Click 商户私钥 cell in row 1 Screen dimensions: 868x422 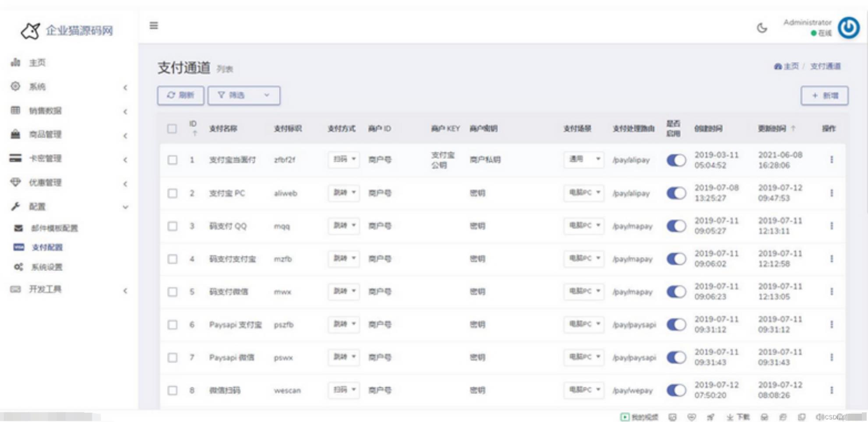tap(485, 160)
